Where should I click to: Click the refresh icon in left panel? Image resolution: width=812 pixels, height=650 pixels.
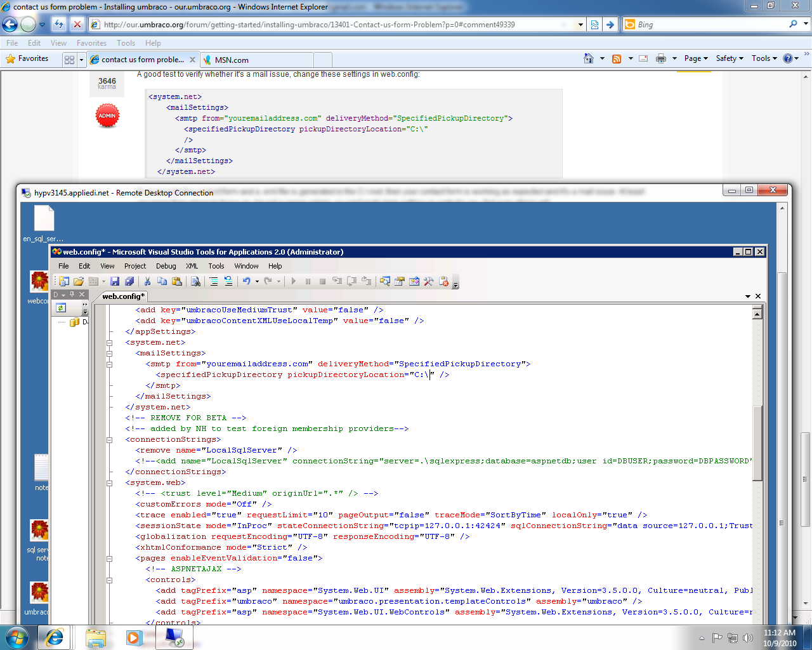[x=61, y=308]
